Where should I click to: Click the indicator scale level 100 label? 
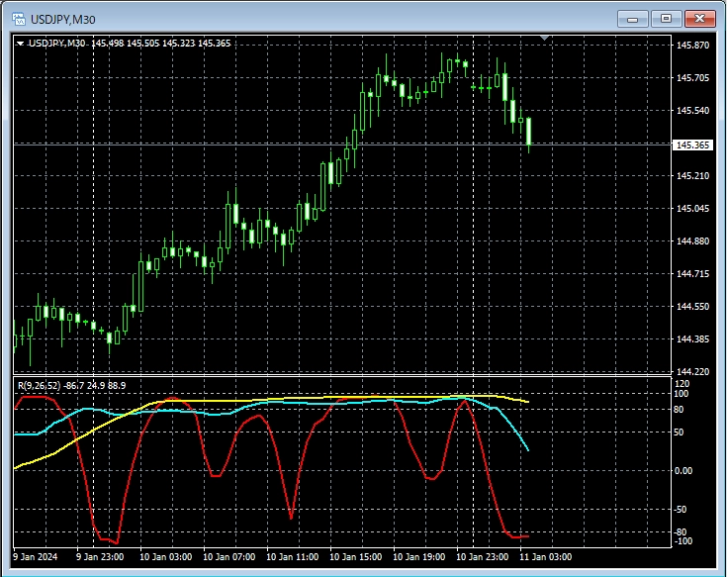click(681, 394)
